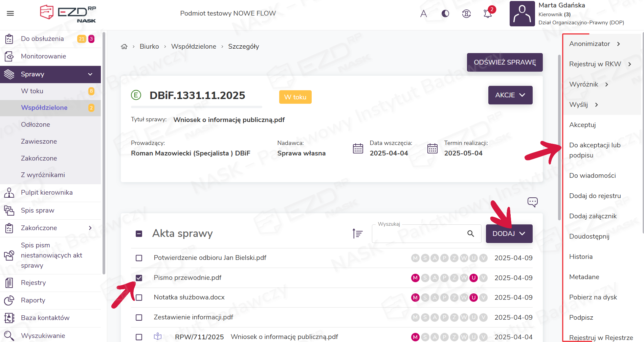Open the hamburger menu icon
The height and width of the screenshot is (342, 644).
click(x=10, y=14)
